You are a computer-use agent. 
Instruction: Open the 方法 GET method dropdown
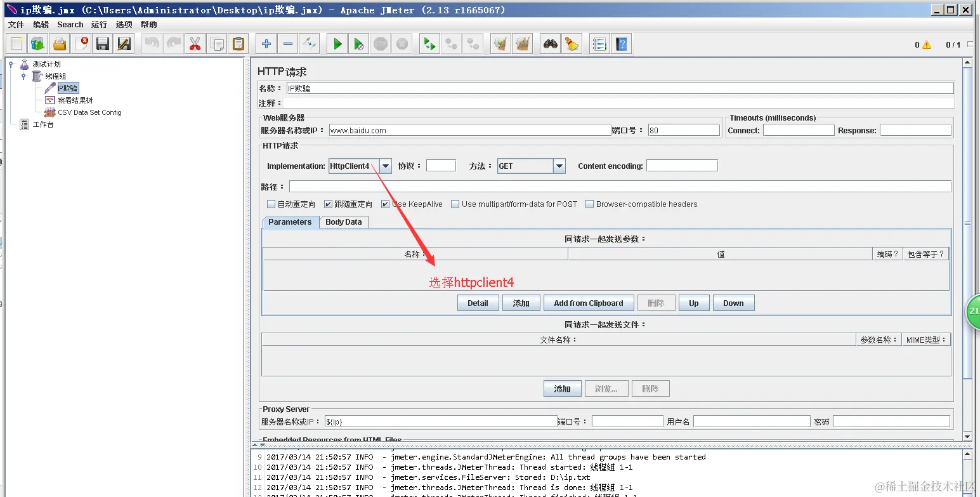pos(559,166)
